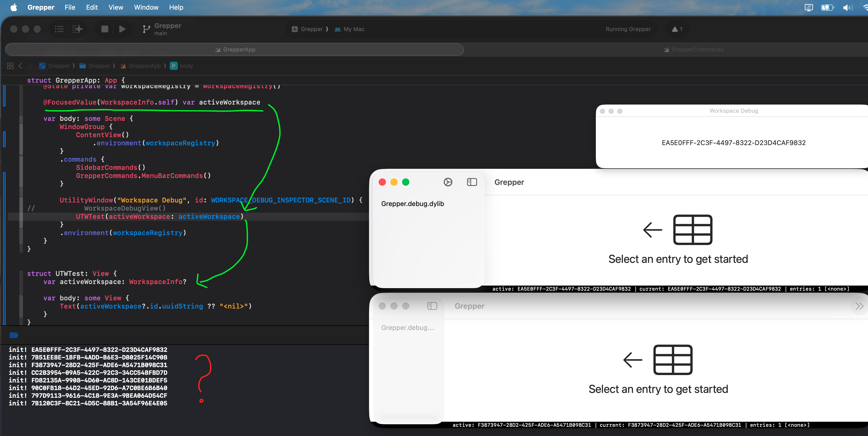868x436 pixels.
Task: Click 'Select an entry' placeholder in front window
Action: click(678, 259)
